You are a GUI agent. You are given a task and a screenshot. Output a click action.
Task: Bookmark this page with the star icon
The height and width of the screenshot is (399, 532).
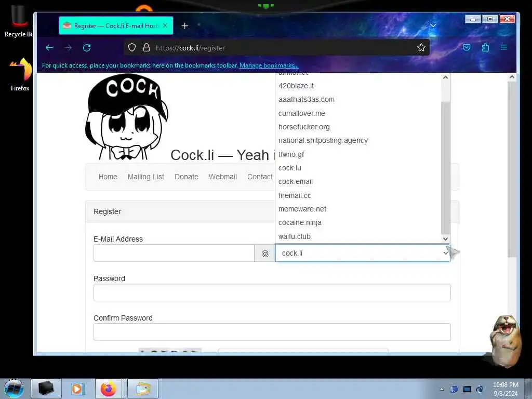coord(421,47)
